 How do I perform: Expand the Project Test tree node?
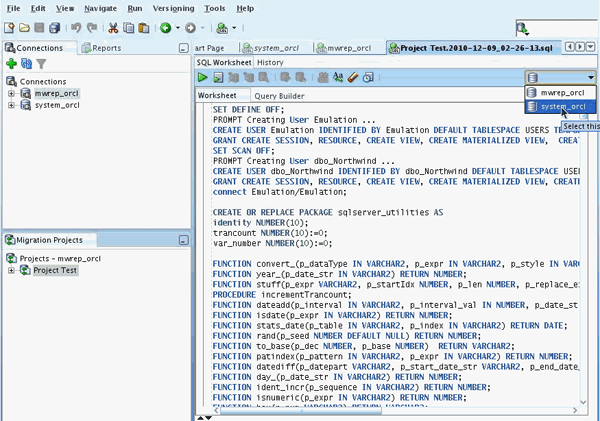[11, 270]
